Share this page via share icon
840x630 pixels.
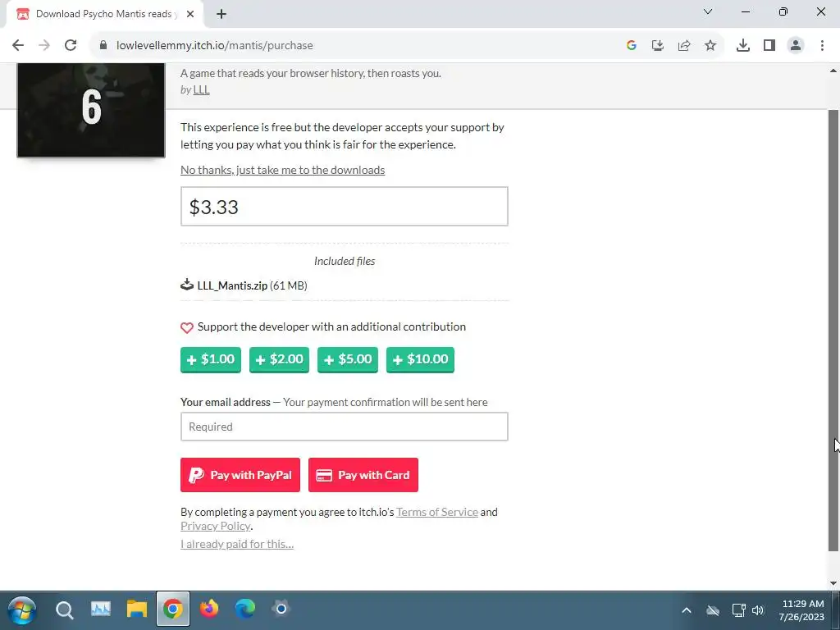pos(683,45)
